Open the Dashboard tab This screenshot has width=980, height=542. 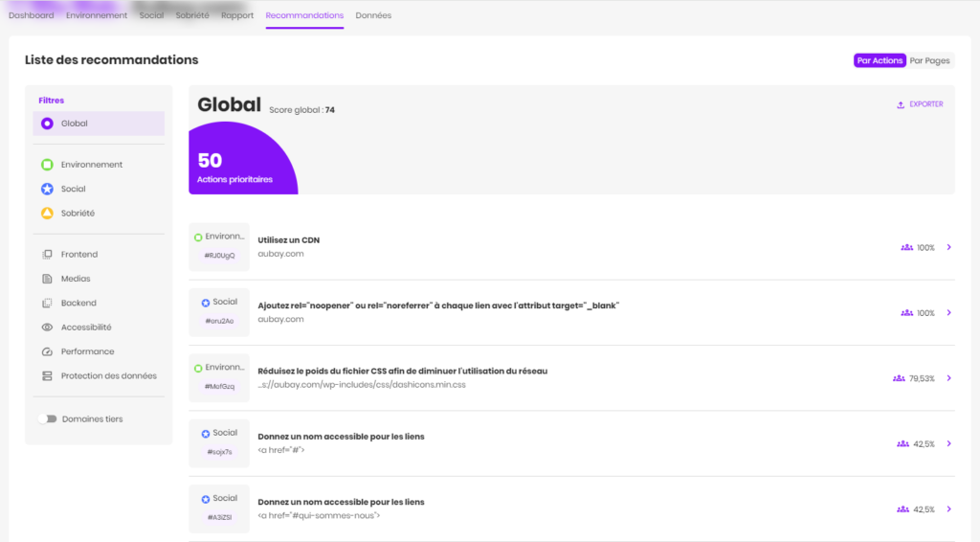[x=31, y=15]
